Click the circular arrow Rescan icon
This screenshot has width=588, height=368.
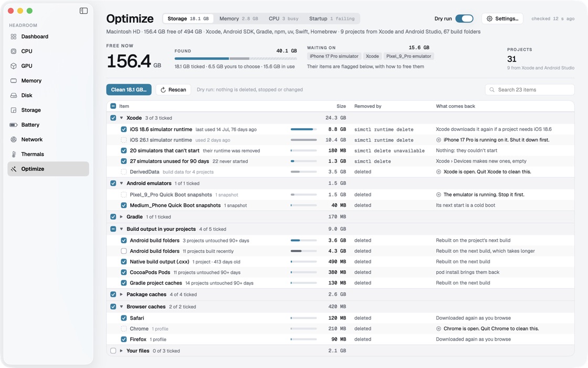tap(163, 90)
